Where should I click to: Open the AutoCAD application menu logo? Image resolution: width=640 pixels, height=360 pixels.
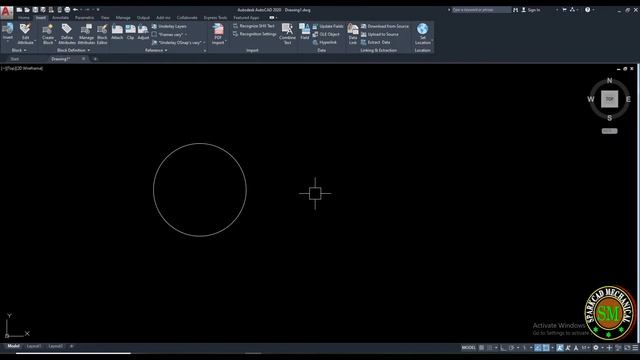click(7, 12)
